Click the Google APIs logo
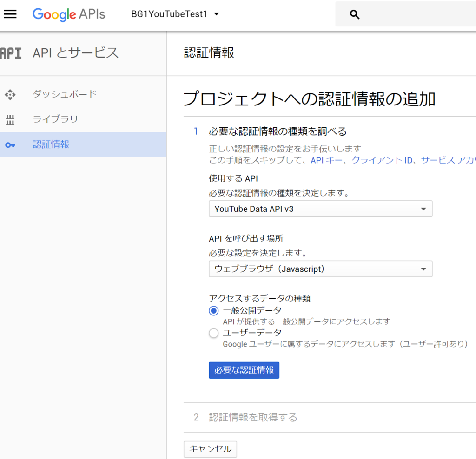476x459 pixels. click(69, 14)
